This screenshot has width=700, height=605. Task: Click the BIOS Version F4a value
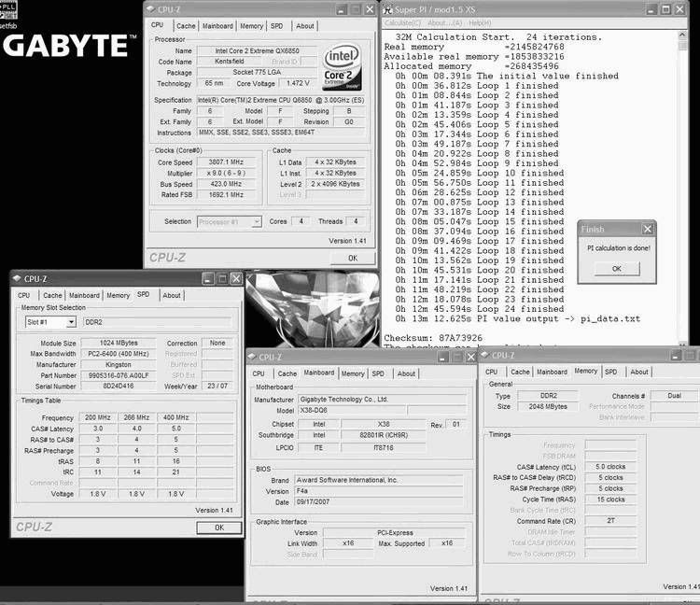379,491
